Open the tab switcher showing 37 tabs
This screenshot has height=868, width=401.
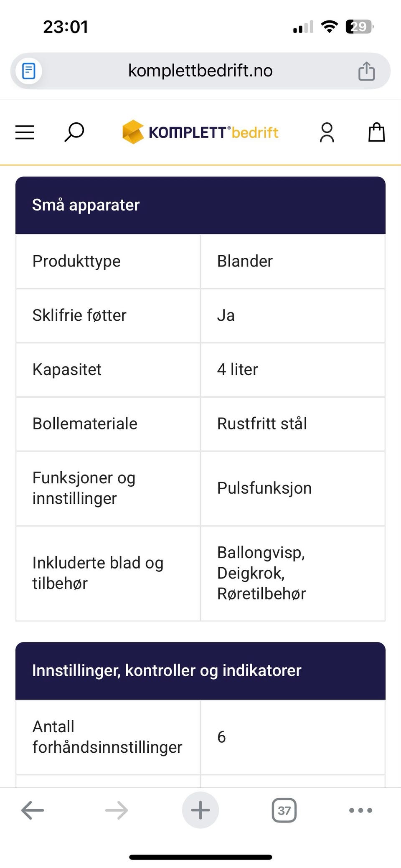[284, 810]
